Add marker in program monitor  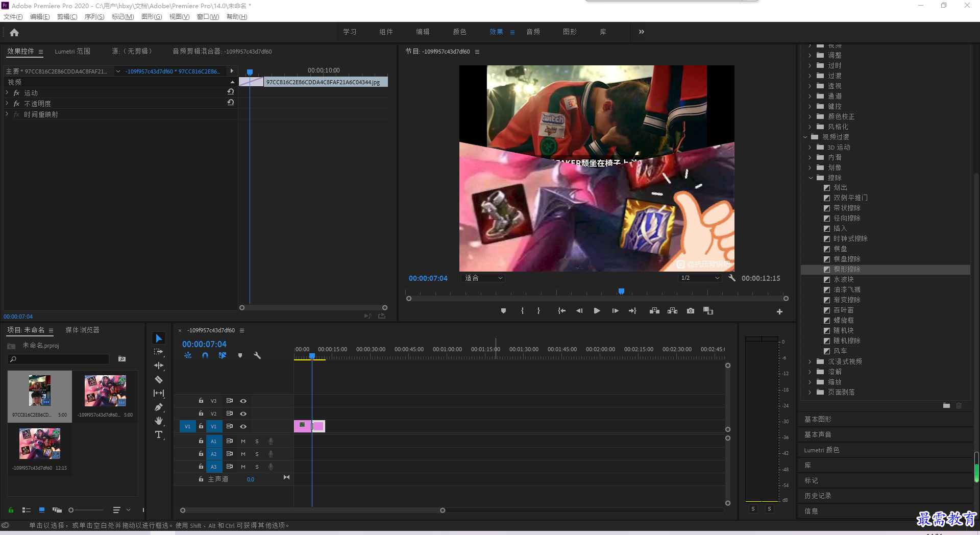click(503, 310)
